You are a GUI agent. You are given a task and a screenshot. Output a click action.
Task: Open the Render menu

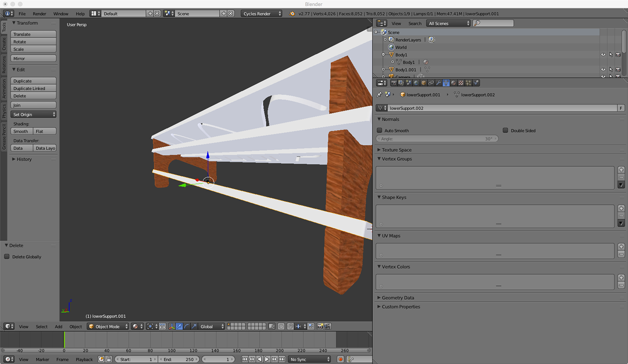click(x=39, y=14)
